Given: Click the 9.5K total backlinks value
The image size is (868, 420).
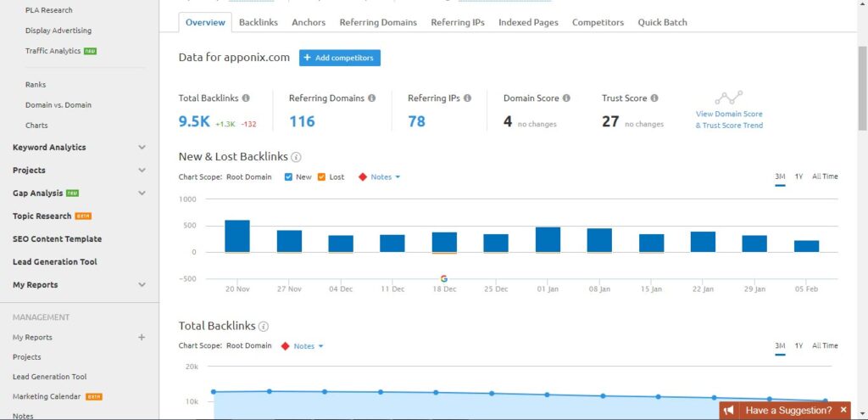Looking at the screenshot, I should (x=194, y=121).
